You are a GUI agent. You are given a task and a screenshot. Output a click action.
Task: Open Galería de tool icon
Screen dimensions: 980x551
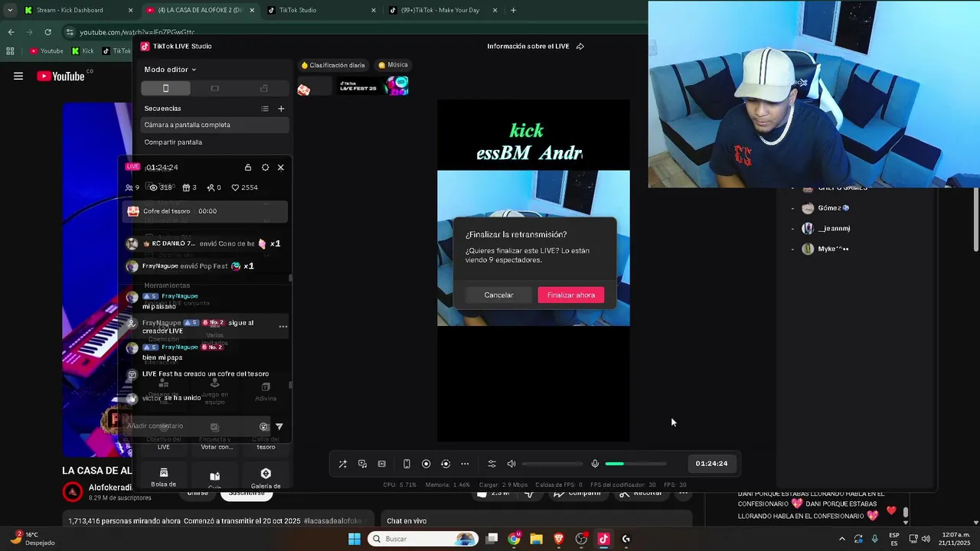(266, 478)
